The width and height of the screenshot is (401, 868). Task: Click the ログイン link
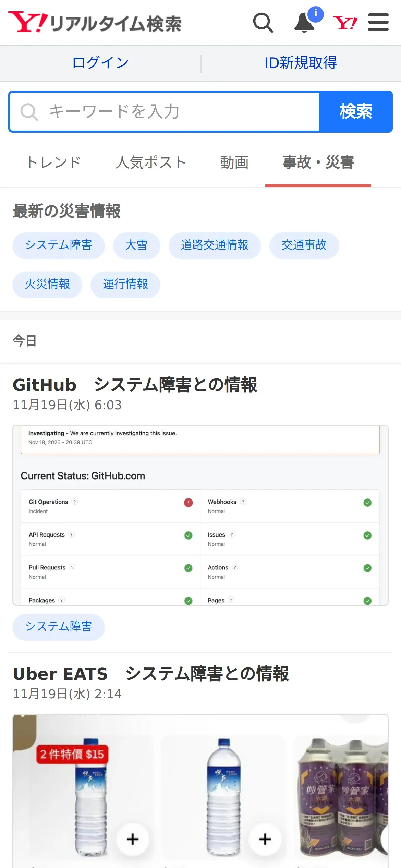tap(100, 63)
